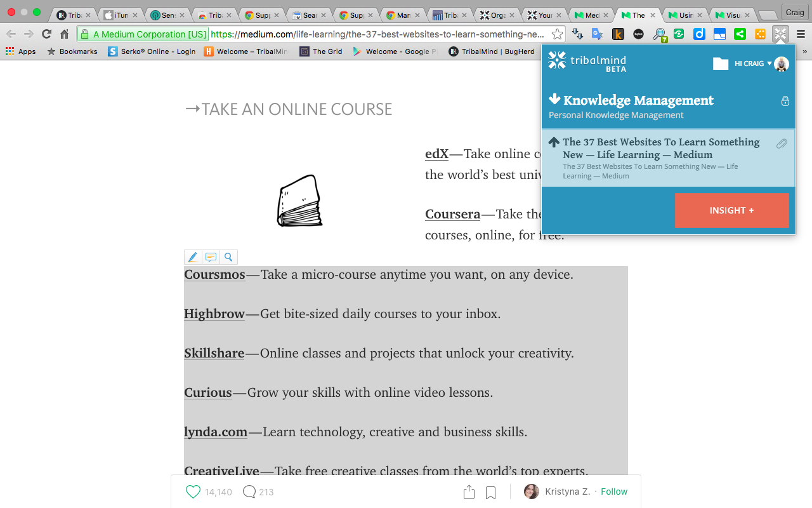Follow Kristyna Z.

tap(614, 491)
